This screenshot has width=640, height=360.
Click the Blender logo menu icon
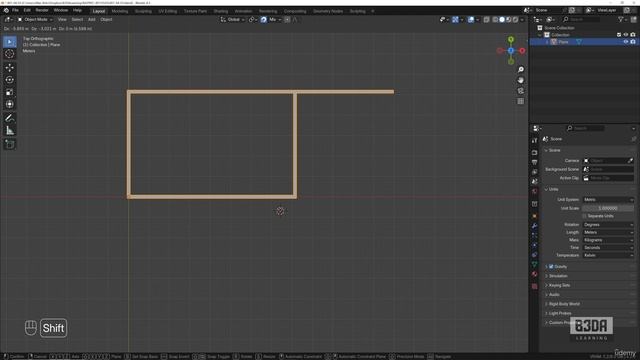tap(6, 10)
